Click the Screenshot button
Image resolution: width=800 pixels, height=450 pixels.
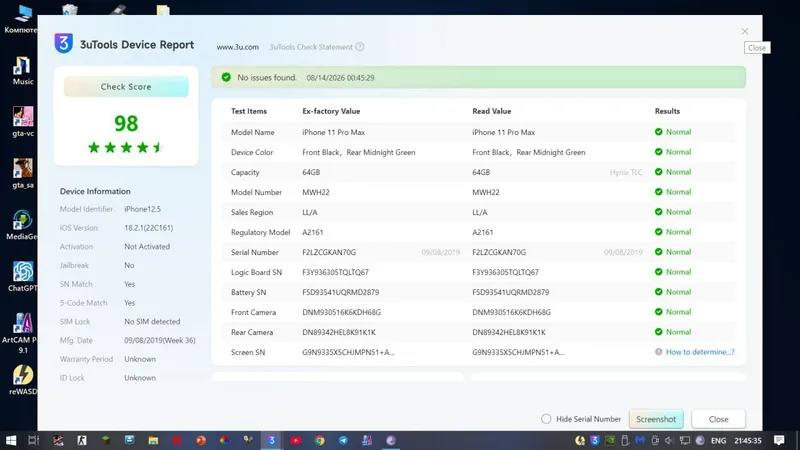coord(656,419)
